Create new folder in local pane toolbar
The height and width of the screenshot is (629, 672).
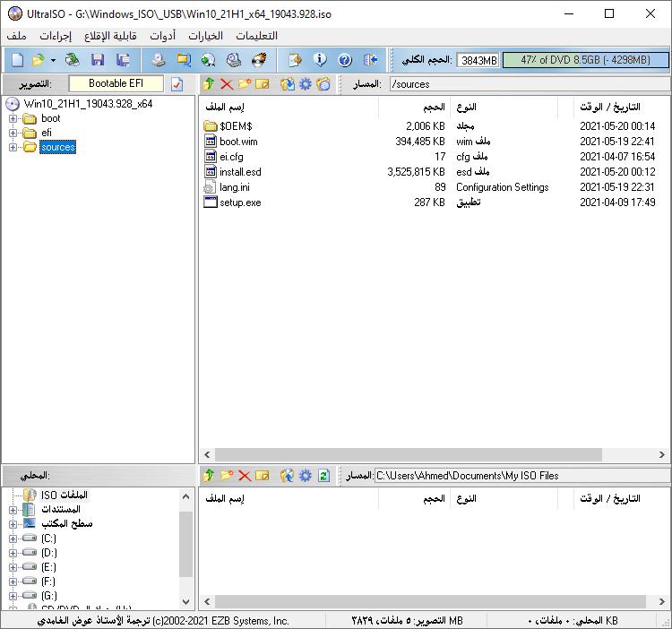tap(227, 475)
